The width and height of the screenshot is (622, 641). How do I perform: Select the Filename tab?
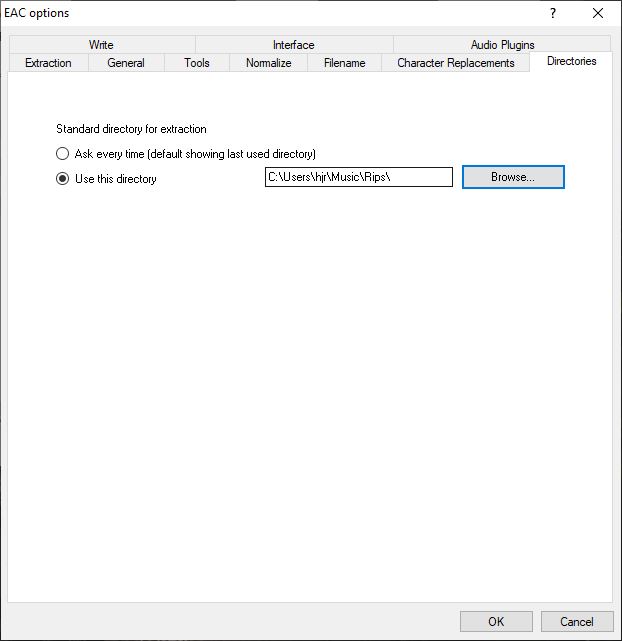click(345, 63)
